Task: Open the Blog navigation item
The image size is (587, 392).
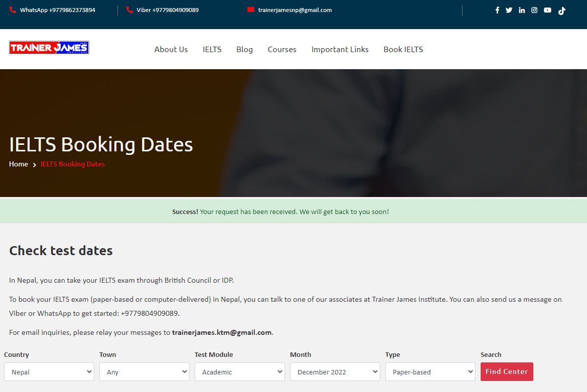Action: point(244,49)
